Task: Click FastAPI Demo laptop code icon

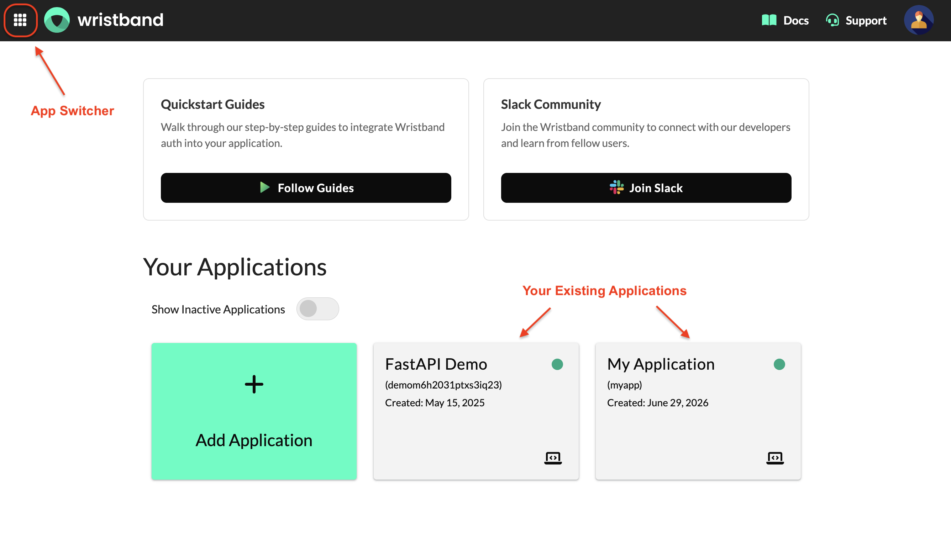Action: [553, 458]
